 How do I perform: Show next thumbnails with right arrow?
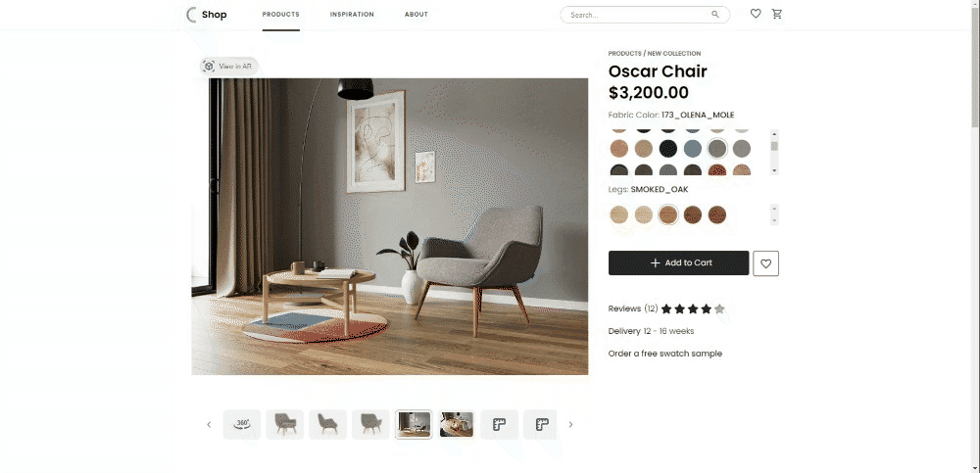(570, 424)
